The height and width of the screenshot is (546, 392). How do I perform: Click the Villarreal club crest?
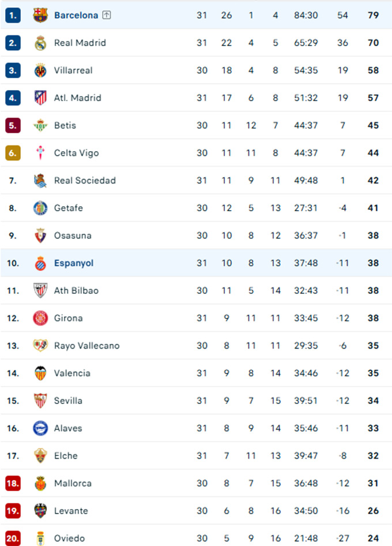40,70
